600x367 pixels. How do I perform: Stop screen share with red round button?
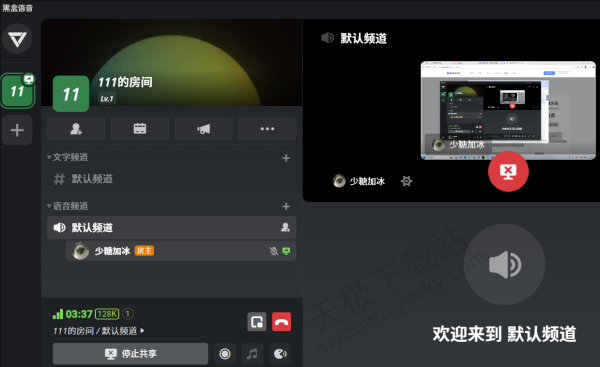click(508, 172)
